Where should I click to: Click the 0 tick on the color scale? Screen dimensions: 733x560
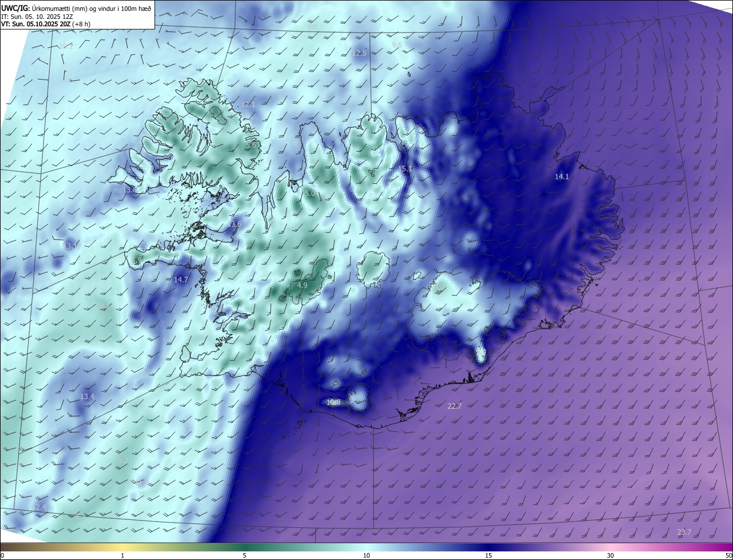tap(2, 555)
